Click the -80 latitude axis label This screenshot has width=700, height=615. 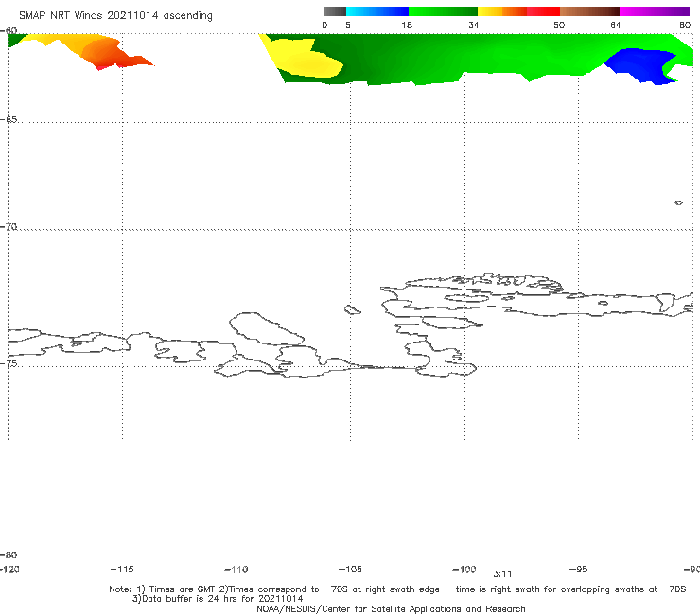(9, 554)
